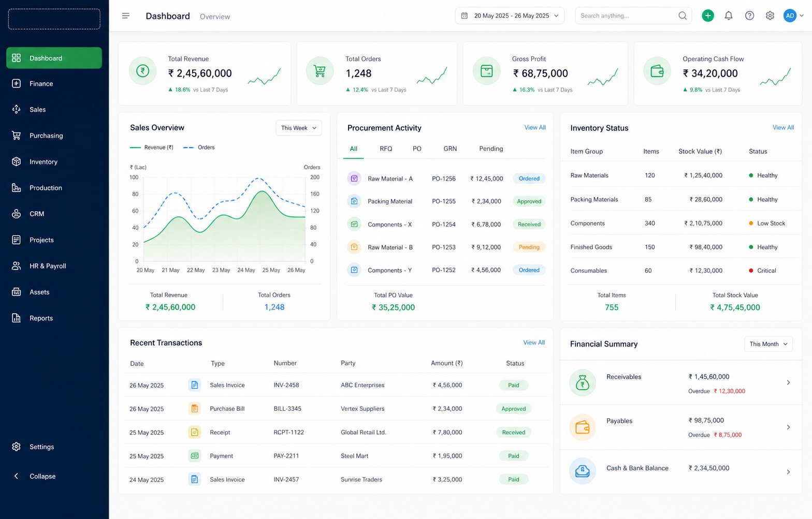
Task: Click the search magnifier icon
Action: [683, 16]
